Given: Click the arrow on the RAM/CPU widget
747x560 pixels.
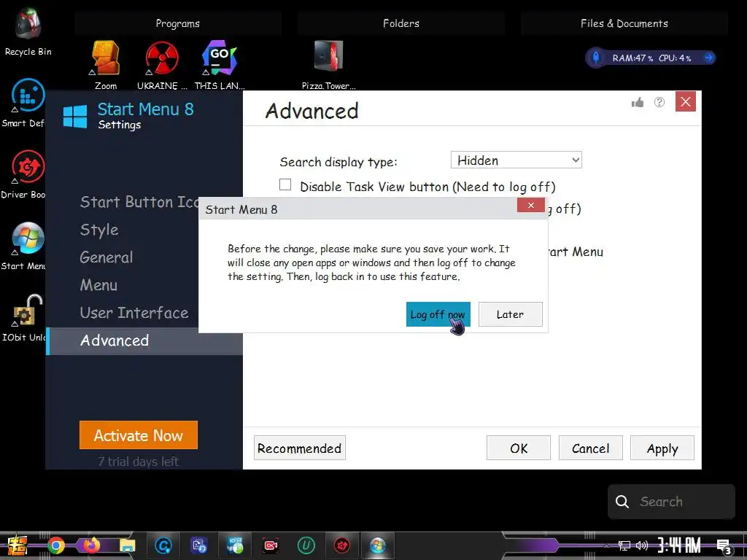Looking at the screenshot, I should pos(709,58).
